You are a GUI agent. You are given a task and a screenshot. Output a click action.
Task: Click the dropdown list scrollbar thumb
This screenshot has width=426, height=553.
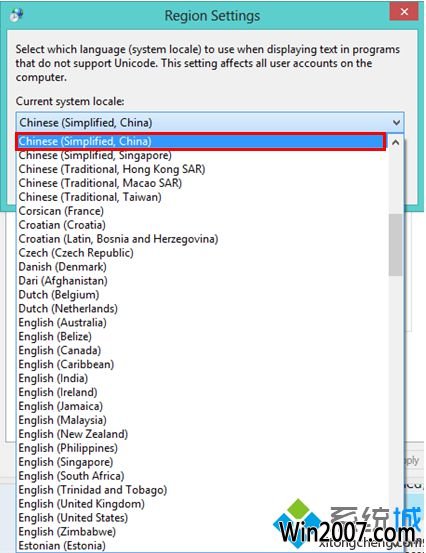(x=396, y=244)
